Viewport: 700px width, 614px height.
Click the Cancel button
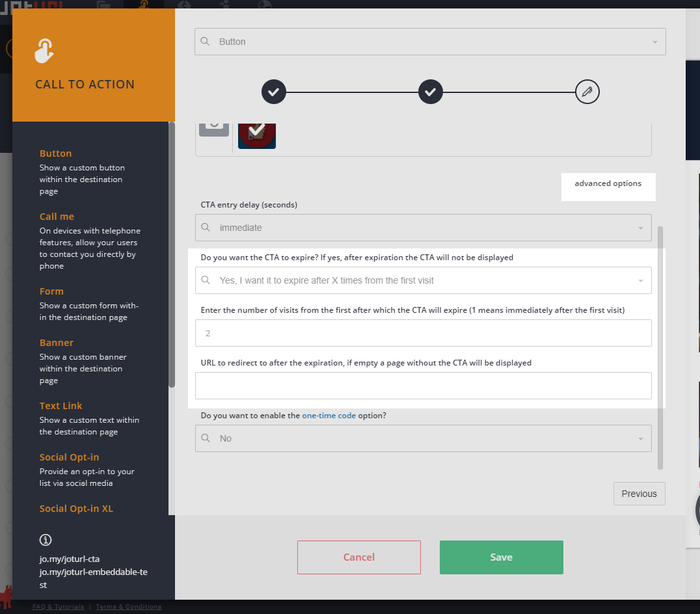[359, 557]
